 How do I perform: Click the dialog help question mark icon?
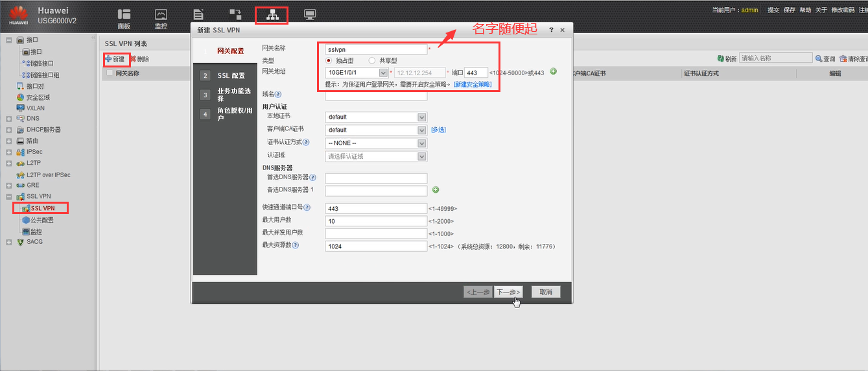point(551,30)
